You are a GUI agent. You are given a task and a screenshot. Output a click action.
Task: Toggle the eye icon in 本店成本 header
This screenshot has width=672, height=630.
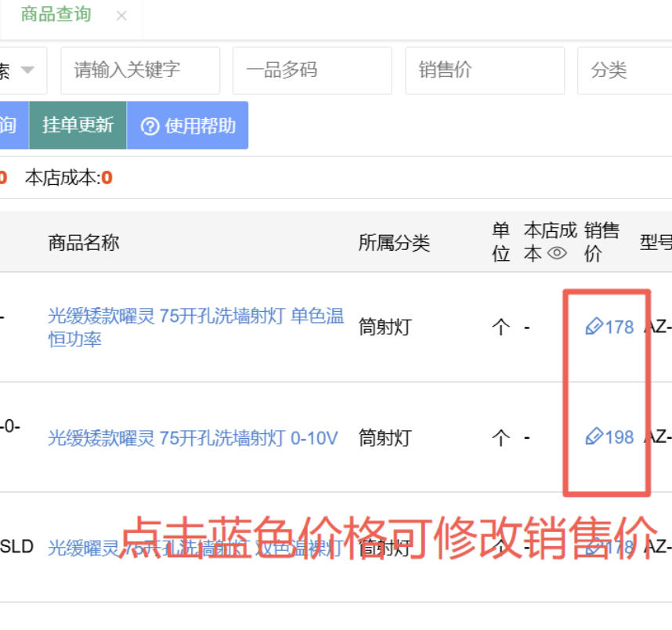tap(557, 253)
